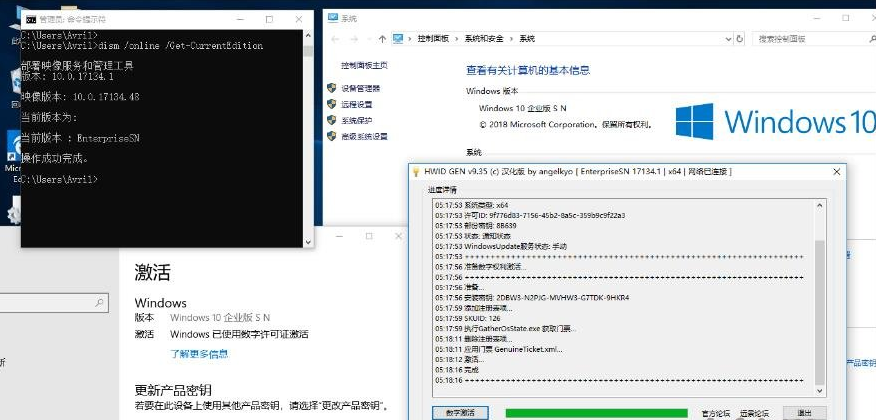Focus the Settings search input field
The image size is (876, 420).
point(54,303)
